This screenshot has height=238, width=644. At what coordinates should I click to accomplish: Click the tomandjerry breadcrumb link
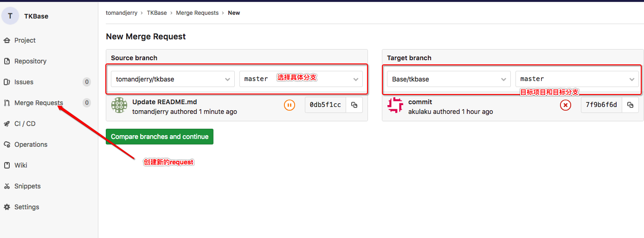coord(122,13)
